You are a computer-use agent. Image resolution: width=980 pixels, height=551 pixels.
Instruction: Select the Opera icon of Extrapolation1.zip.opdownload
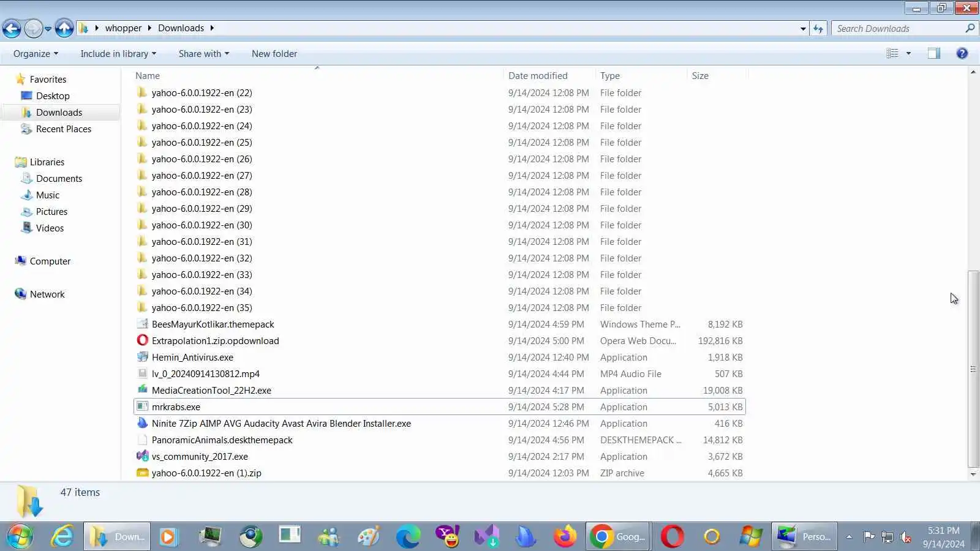pos(143,340)
